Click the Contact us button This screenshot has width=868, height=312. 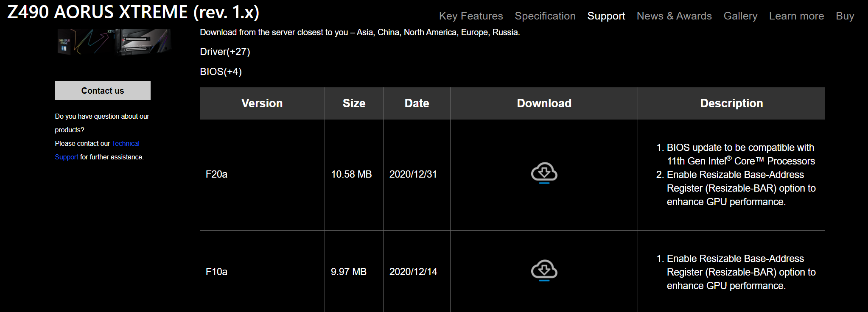coord(103,91)
